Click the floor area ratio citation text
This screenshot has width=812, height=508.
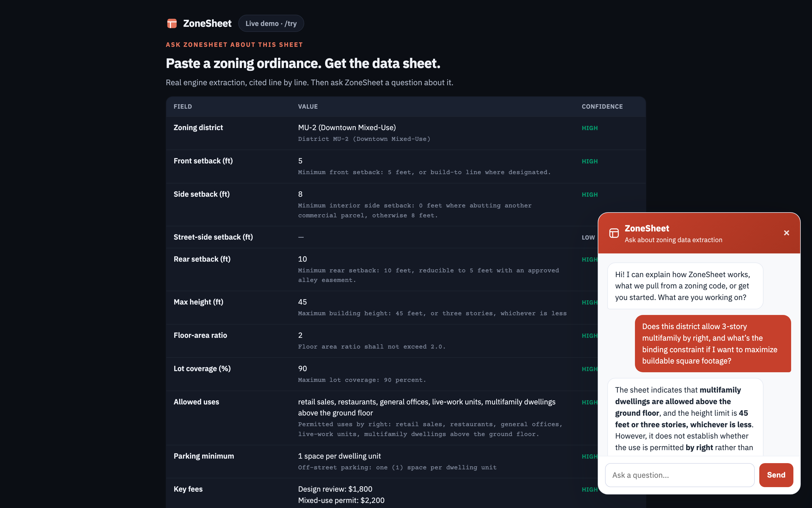click(x=372, y=347)
